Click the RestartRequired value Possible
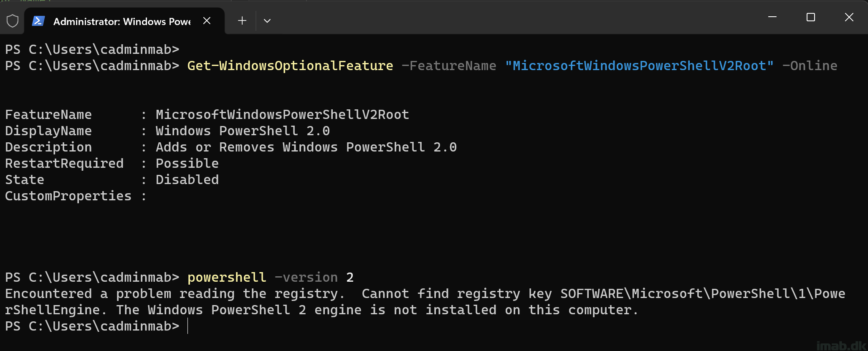868x351 pixels. click(x=187, y=164)
